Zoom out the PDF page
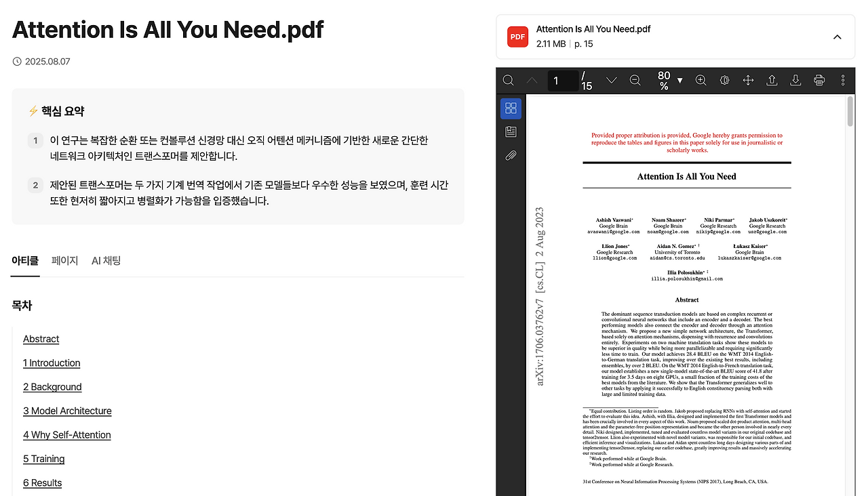This screenshot has width=868, height=496. click(635, 80)
